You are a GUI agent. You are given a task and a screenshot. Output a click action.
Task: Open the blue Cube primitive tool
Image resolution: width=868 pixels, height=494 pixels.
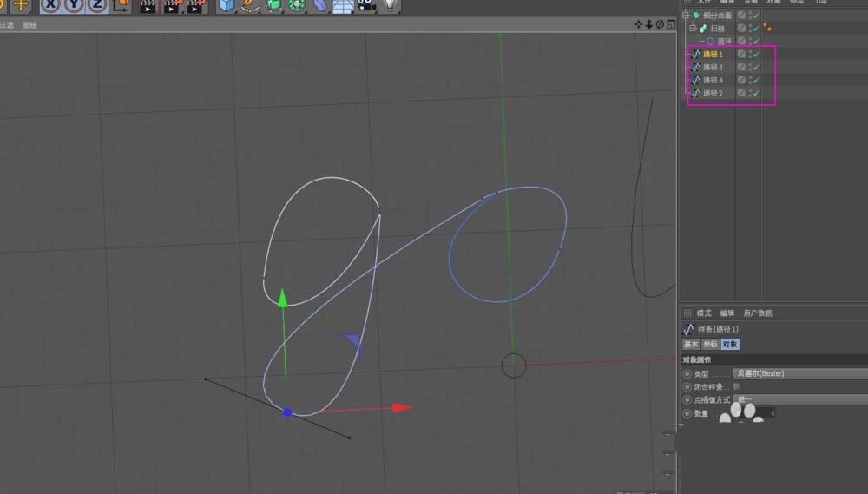coord(227,5)
